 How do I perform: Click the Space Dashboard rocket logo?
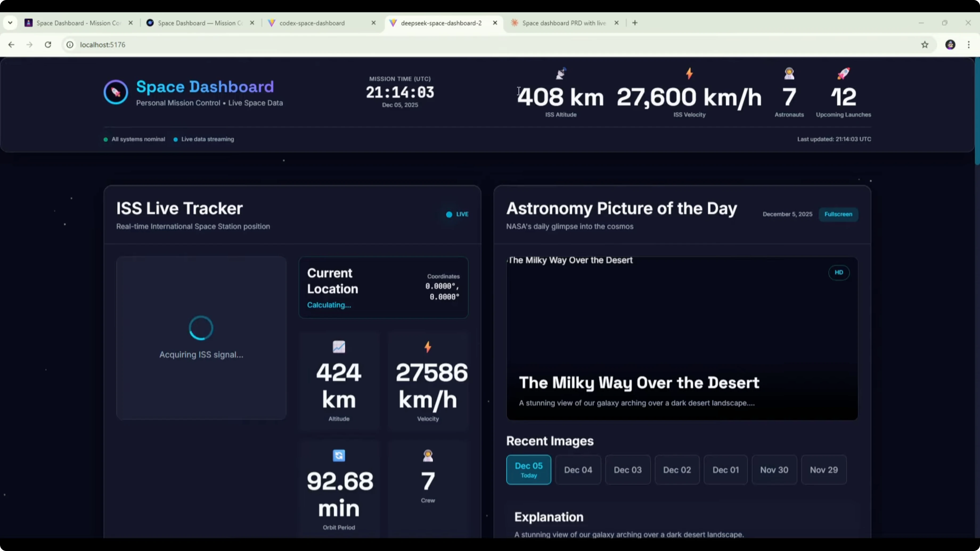tap(116, 92)
